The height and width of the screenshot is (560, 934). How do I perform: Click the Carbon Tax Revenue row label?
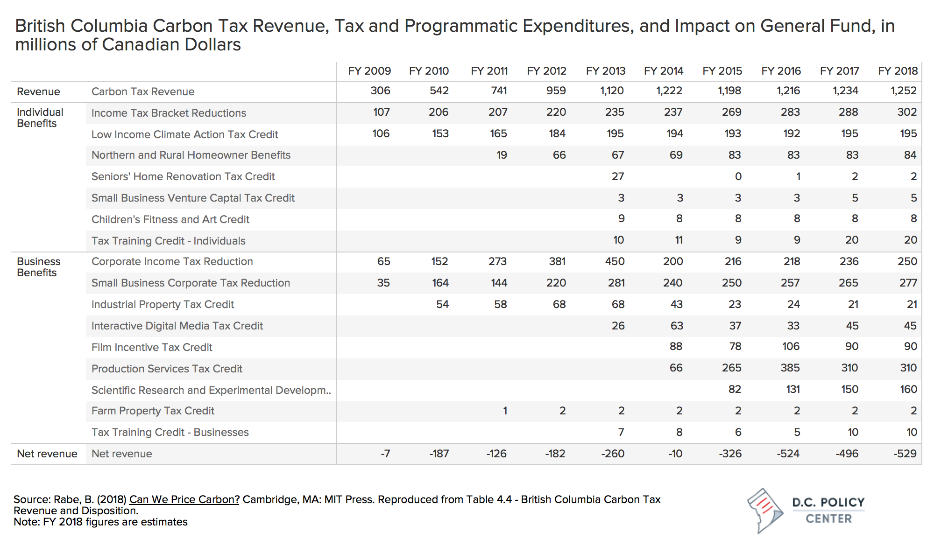click(143, 91)
